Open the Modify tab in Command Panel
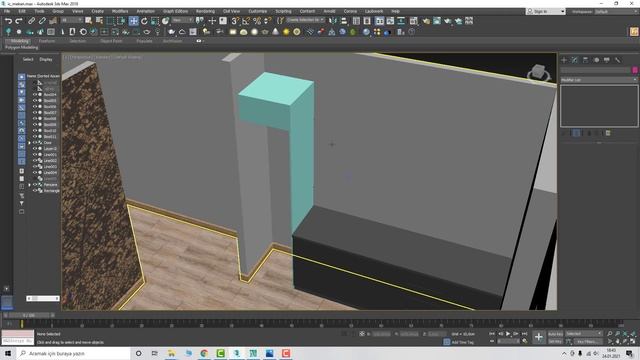Viewport: 640px width, 360px height. 575,60
